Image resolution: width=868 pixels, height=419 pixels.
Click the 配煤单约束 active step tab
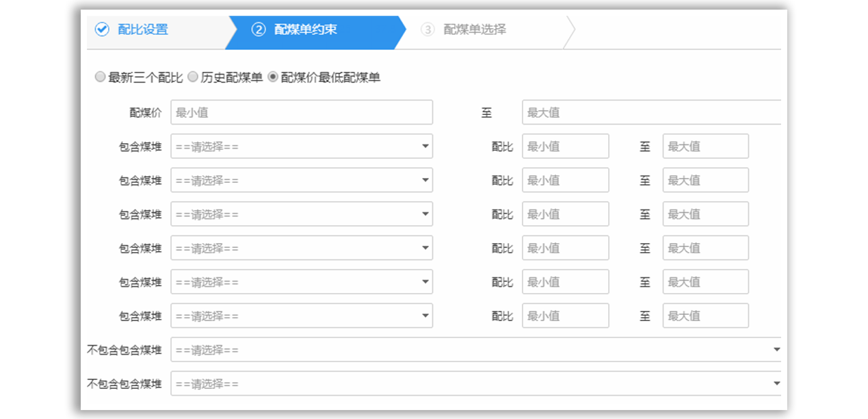[x=305, y=30]
